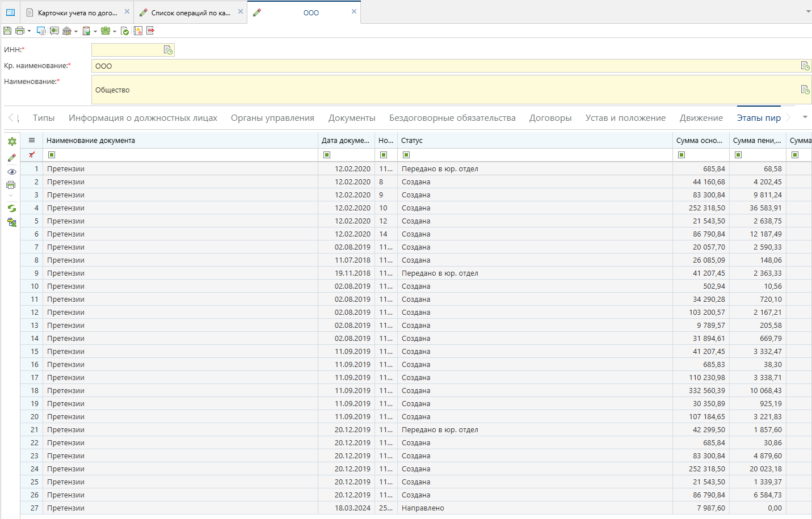Switch to the Документы tab

tap(352, 118)
